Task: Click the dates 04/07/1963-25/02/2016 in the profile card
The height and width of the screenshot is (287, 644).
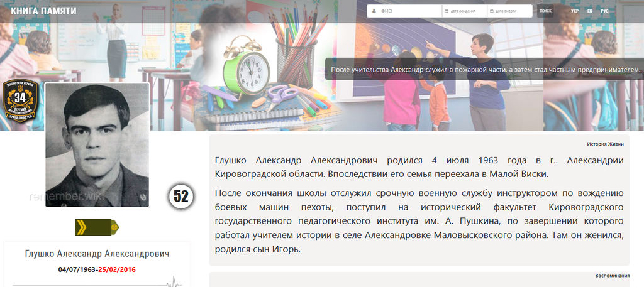Action: click(97, 269)
